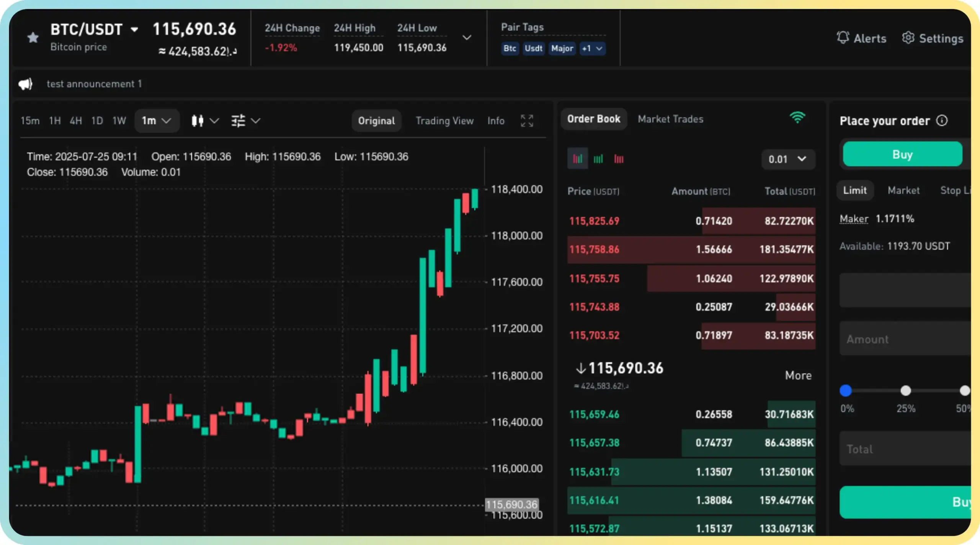This screenshot has width=980, height=545.
Task: Click the announcement megaphone icon
Action: 24,84
